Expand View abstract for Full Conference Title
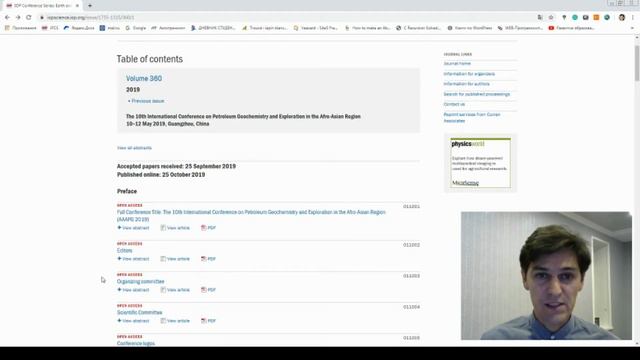The image size is (640, 360). pyautogui.click(x=133, y=228)
